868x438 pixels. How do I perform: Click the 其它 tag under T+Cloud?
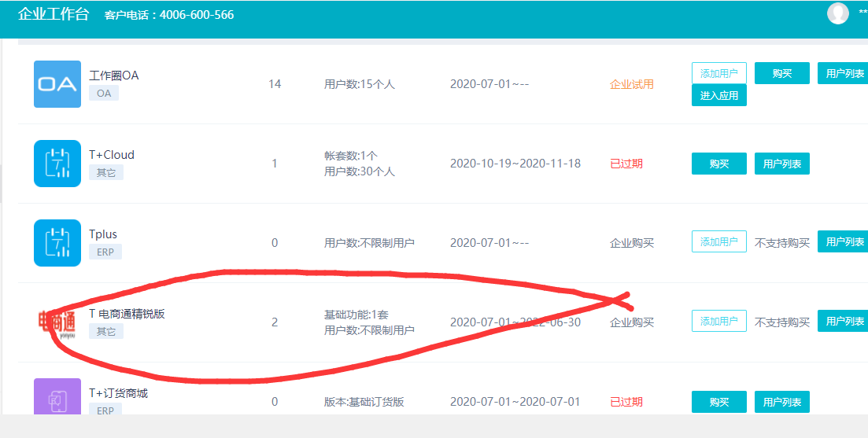coord(106,172)
